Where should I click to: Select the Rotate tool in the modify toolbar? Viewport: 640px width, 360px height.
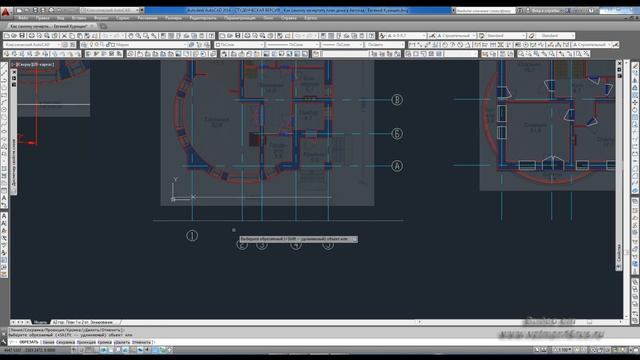pyautogui.click(x=635, y=109)
